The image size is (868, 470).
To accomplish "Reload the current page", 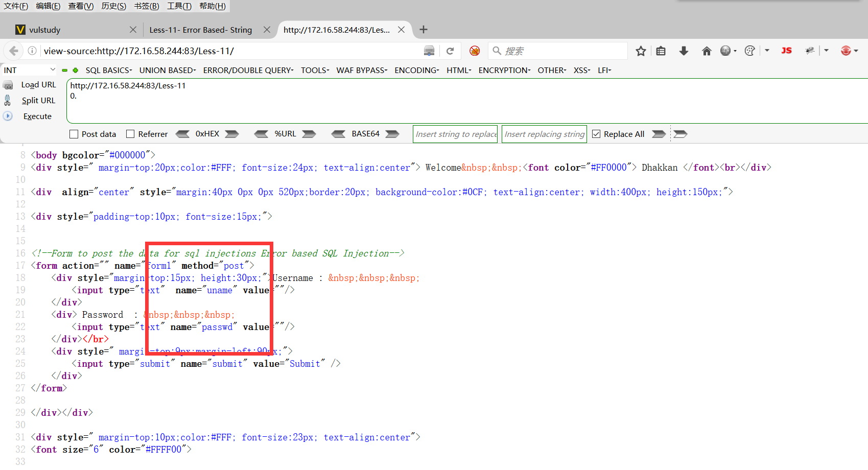I will 450,51.
